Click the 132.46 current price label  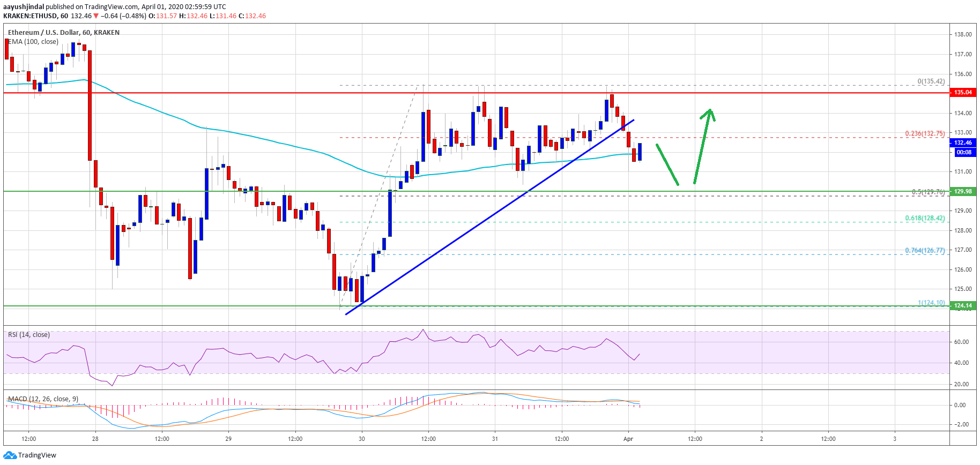963,142
